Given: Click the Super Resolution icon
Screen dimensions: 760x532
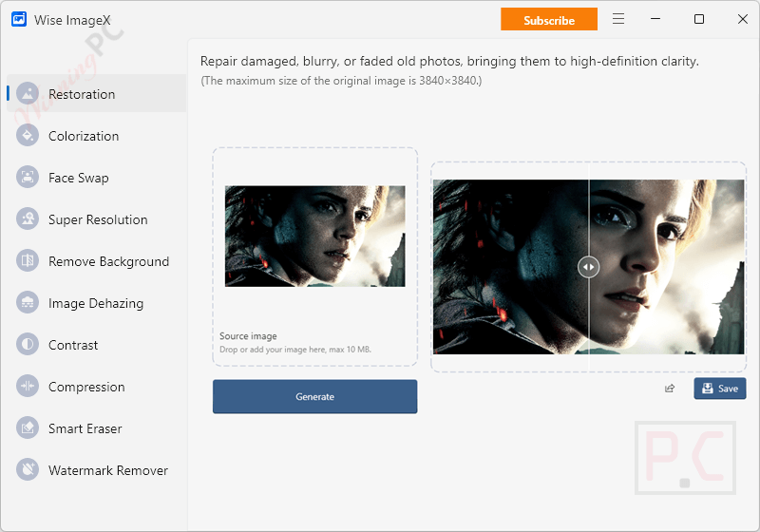Looking at the screenshot, I should [x=28, y=219].
